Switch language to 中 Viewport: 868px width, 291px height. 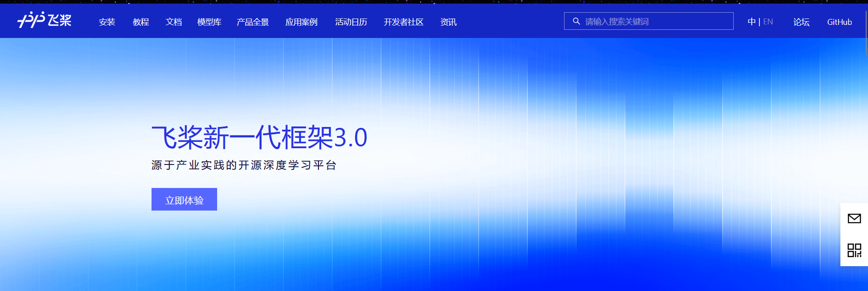[751, 22]
